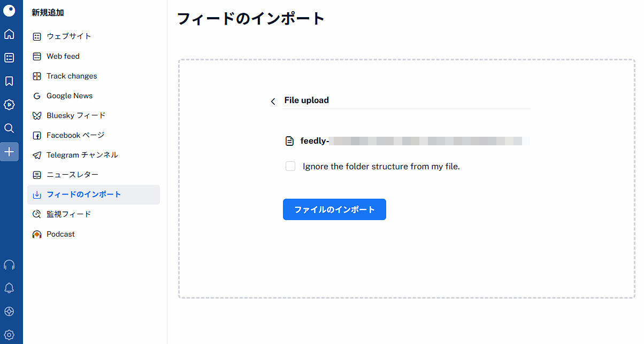Open the saved bookmarks icon
The height and width of the screenshot is (344, 644).
click(9, 81)
